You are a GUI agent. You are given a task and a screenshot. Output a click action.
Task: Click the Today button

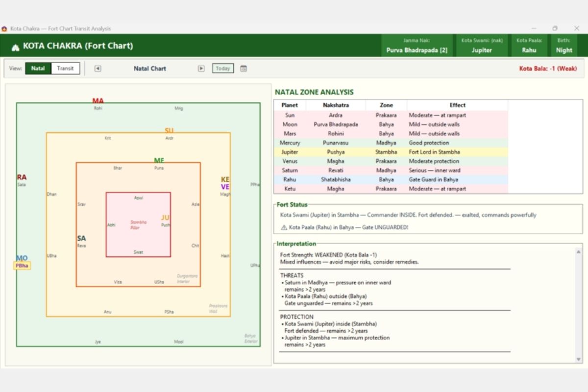coord(223,69)
